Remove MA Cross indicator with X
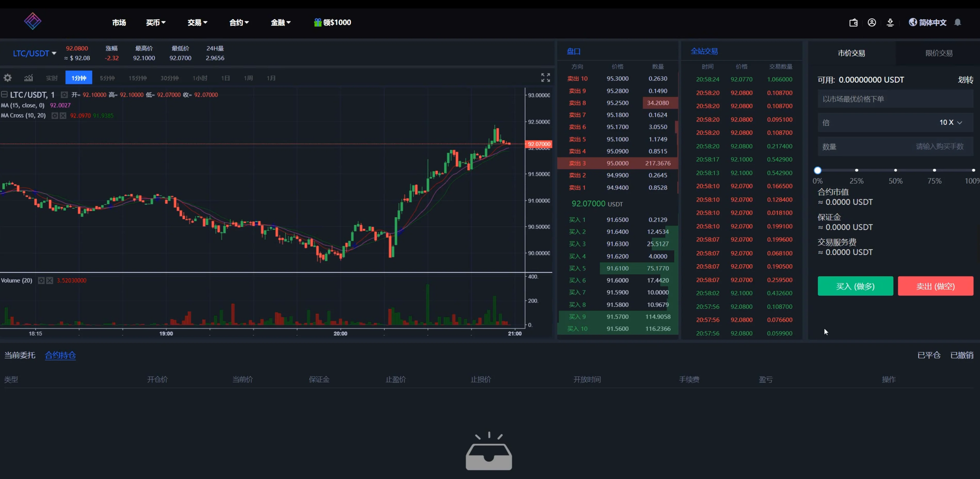The height and width of the screenshot is (479, 980). [x=63, y=116]
